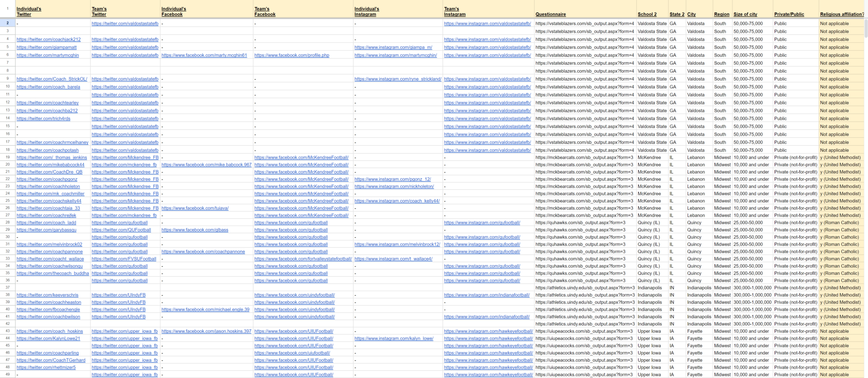The width and height of the screenshot is (868, 378).
Task: Open the instagram.com/t_wallace4 link
Action: pos(394,259)
